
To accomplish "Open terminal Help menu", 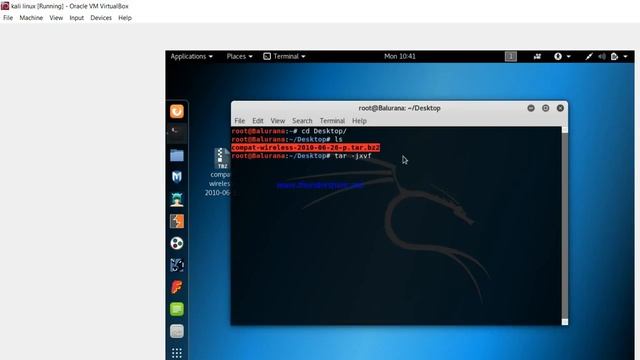I will tap(359, 121).
